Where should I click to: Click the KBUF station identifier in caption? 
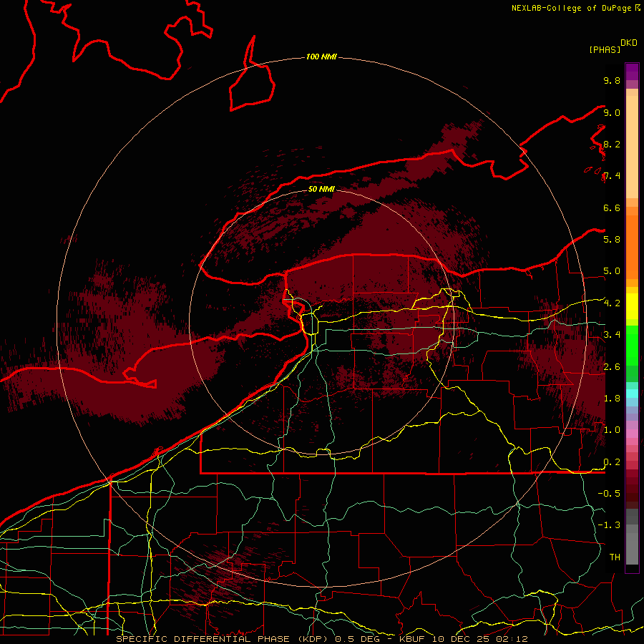pos(412,639)
